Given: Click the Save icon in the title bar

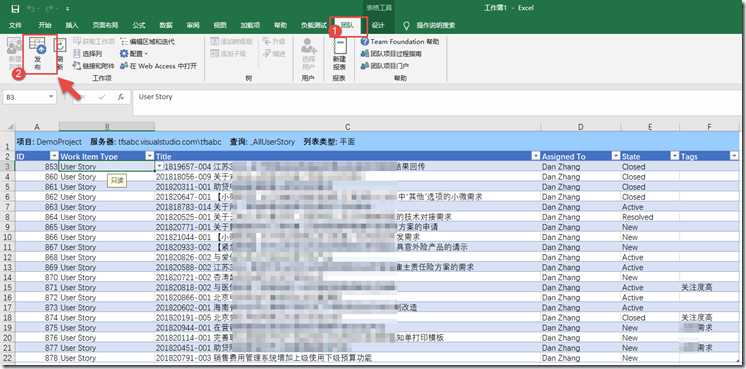Looking at the screenshot, I should click(15, 9).
